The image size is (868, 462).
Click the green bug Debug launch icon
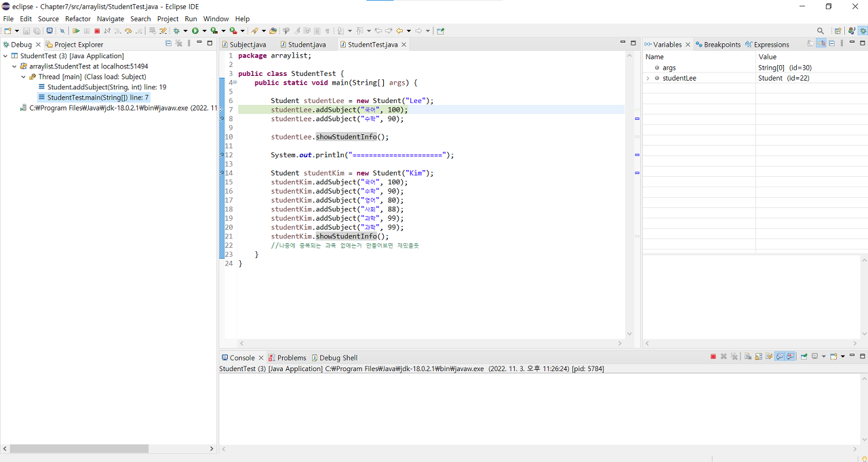pos(176,30)
